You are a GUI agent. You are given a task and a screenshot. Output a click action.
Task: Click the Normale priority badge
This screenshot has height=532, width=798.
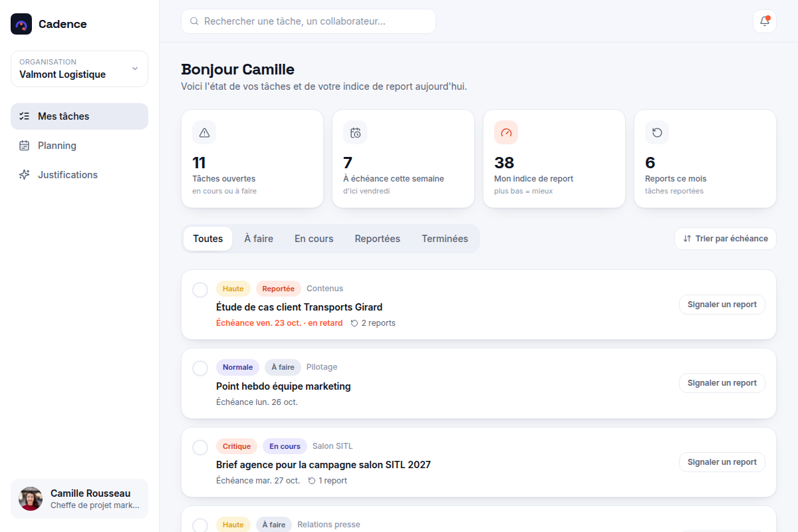pyautogui.click(x=237, y=367)
